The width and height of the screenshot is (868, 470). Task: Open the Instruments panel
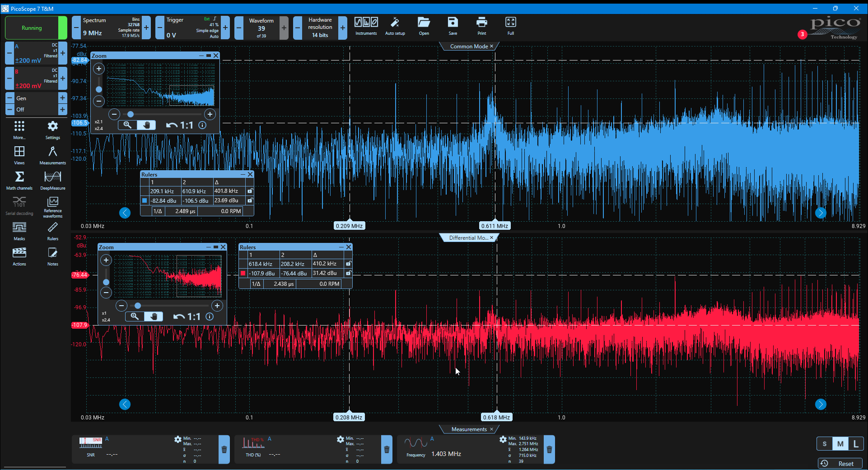(x=366, y=26)
